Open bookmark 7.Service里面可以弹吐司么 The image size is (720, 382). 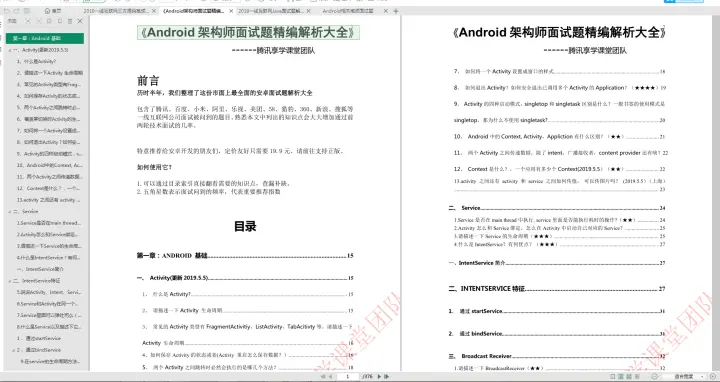point(49,315)
